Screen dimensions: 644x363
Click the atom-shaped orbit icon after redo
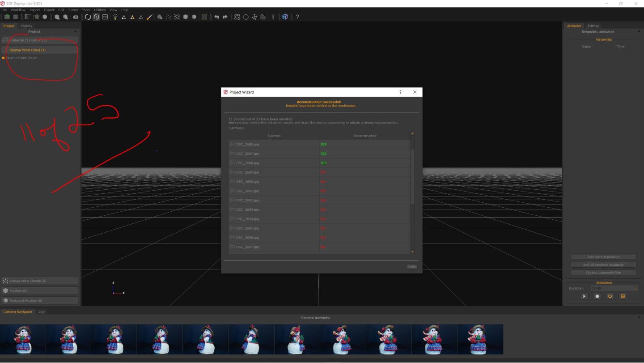(237, 17)
